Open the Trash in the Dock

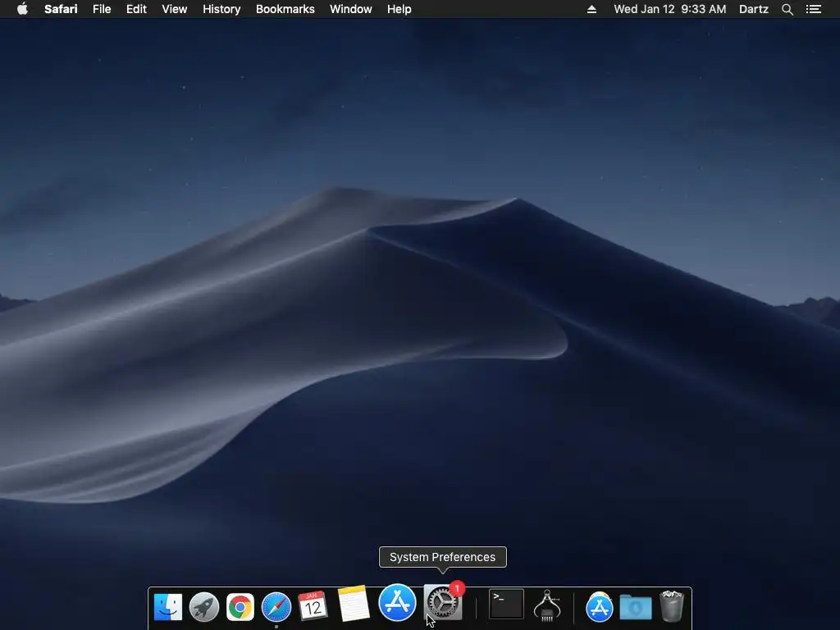click(x=672, y=606)
